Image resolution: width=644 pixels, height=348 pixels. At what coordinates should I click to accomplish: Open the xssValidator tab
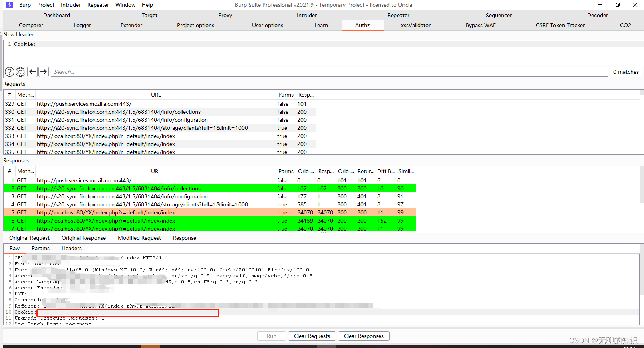click(x=416, y=25)
